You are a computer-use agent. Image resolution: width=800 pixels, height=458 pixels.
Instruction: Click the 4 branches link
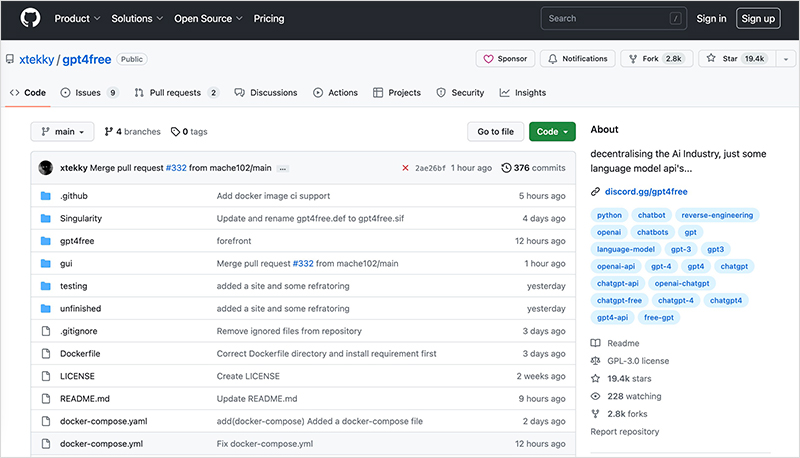coord(132,132)
